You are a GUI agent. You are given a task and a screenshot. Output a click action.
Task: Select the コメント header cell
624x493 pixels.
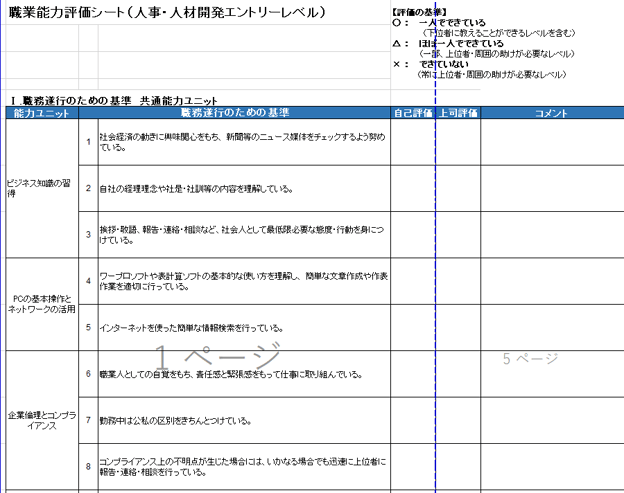pyautogui.click(x=552, y=113)
